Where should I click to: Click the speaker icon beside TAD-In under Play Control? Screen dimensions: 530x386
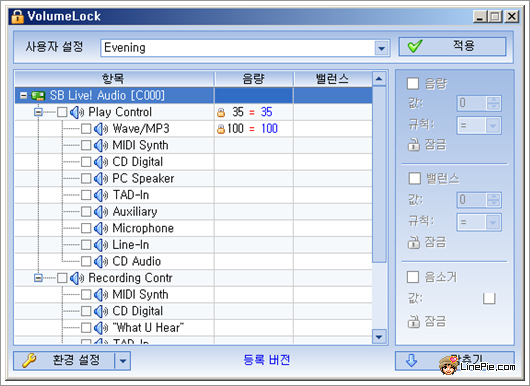[101, 195]
